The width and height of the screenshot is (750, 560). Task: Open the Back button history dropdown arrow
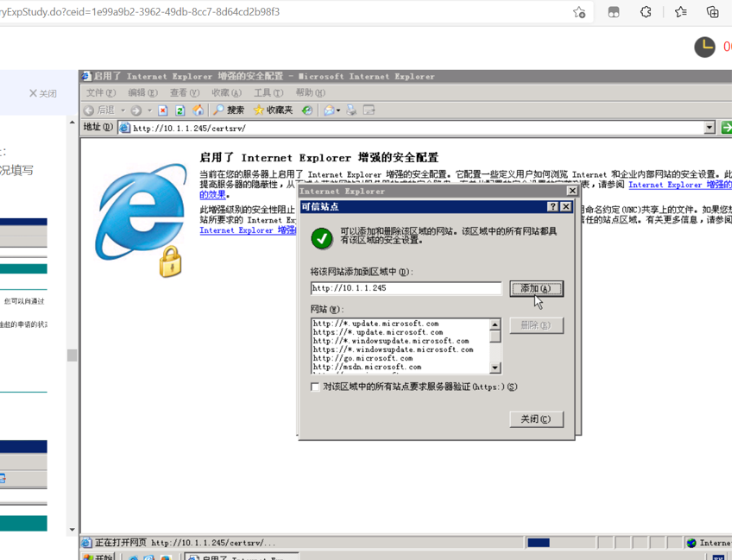pyautogui.click(x=123, y=110)
